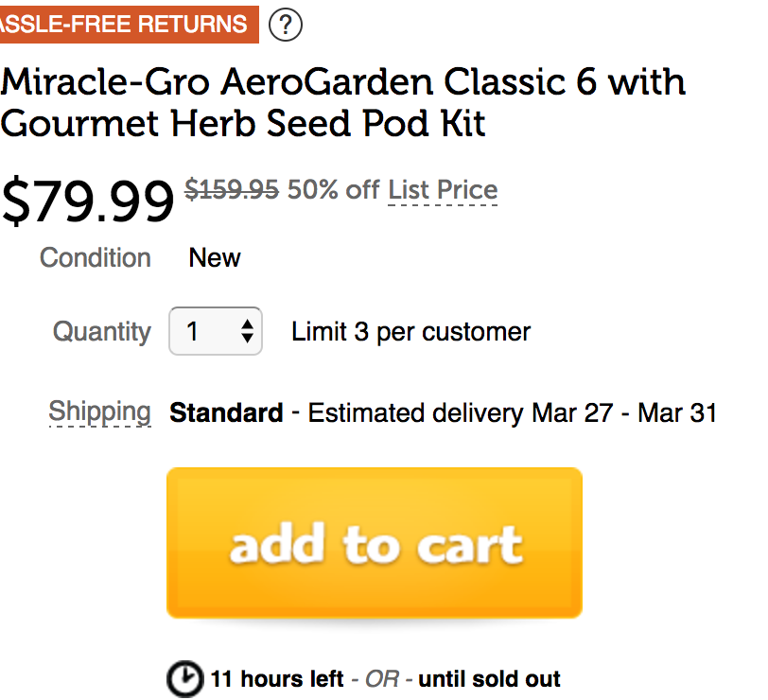Click the $79.99 sale price
The image size is (768, 700).
87,201
